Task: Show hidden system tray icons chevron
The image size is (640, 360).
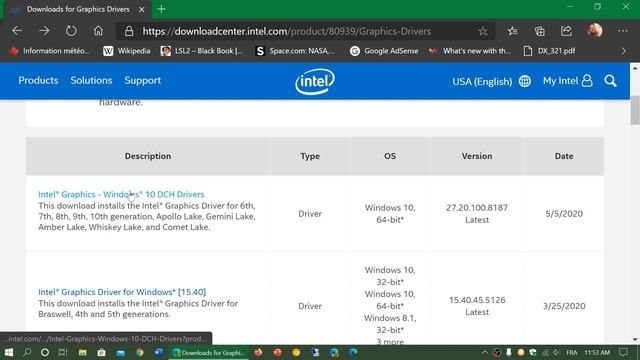Action: [484, 352]
